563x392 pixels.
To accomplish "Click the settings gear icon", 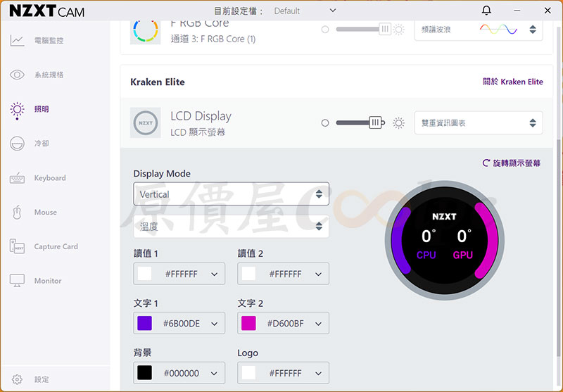I will pyautogui.click(x=17, y=379).
